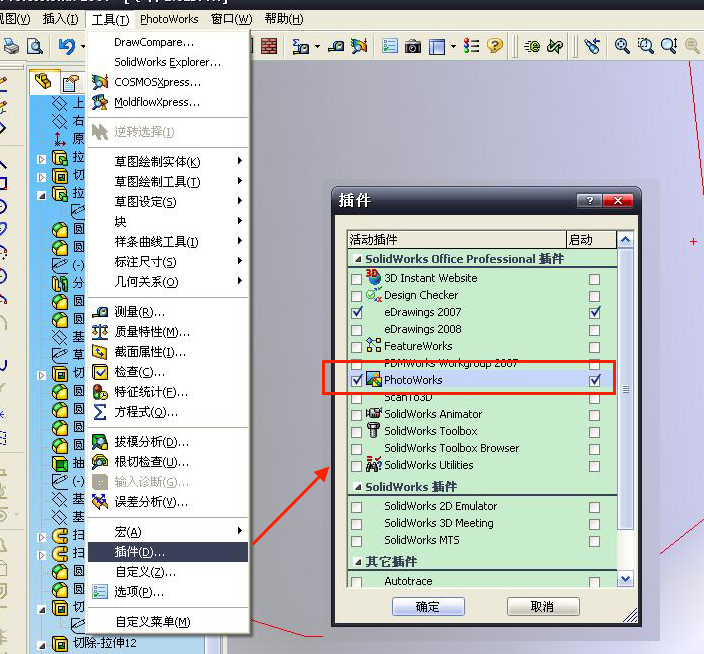
Task: Click the Undo arrow icon
Action: coord(67,46)
